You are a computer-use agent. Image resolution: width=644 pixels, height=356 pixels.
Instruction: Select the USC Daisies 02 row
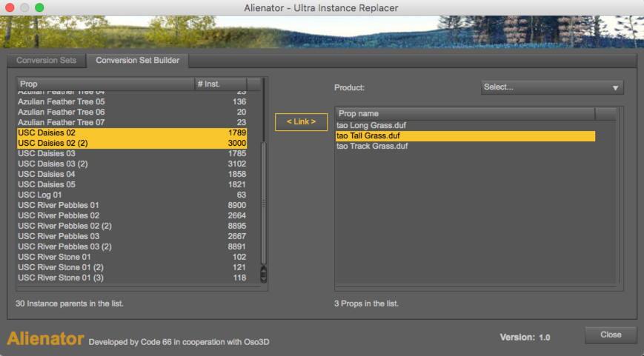pos(132,133)
